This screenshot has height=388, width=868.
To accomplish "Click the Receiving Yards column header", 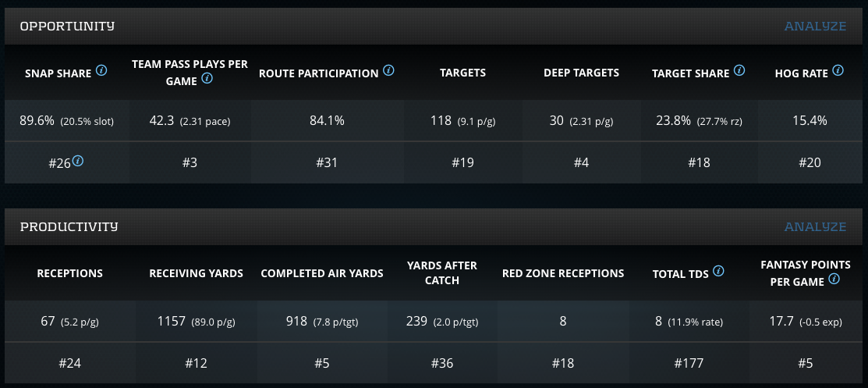I will coord(196,273).
